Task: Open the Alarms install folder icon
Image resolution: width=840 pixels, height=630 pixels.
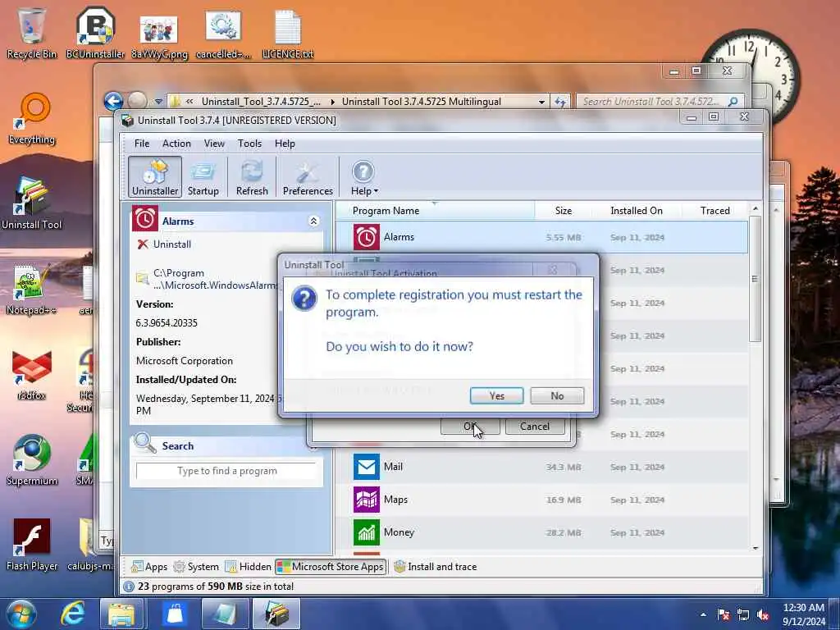Action: [143, 278]
